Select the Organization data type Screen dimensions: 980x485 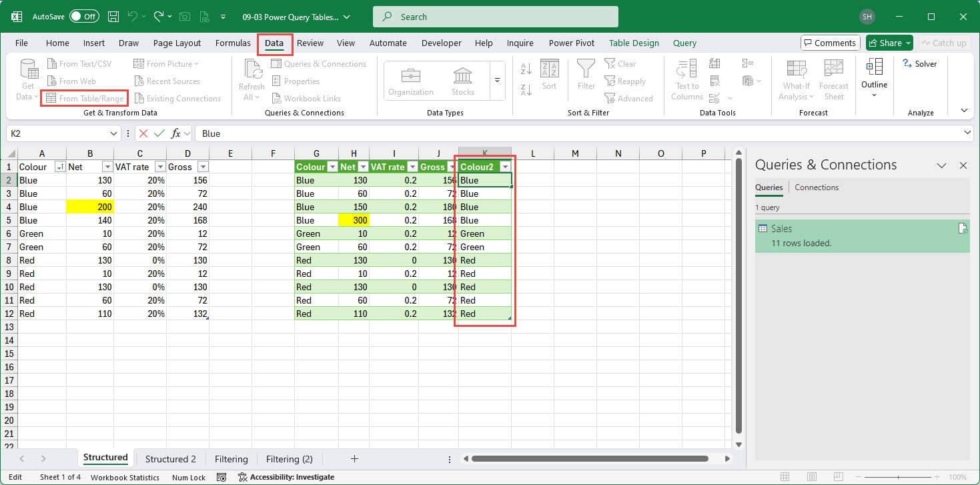(410, 79)
